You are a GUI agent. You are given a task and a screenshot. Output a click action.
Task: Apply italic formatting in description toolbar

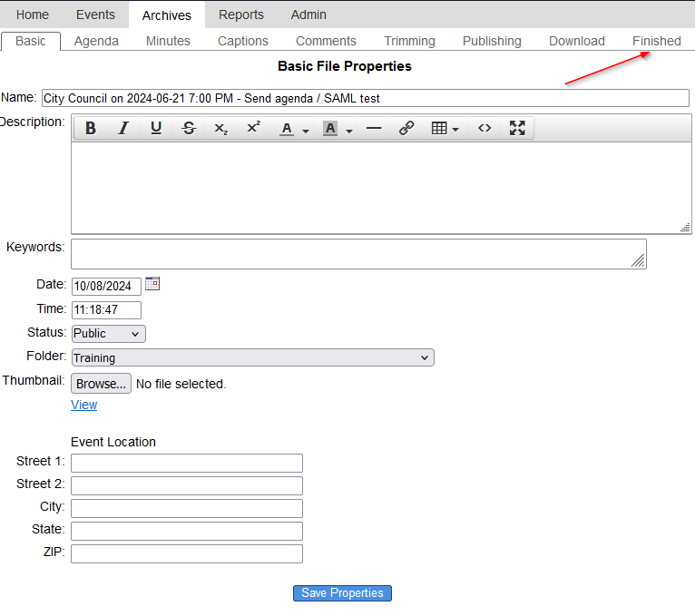123,129
